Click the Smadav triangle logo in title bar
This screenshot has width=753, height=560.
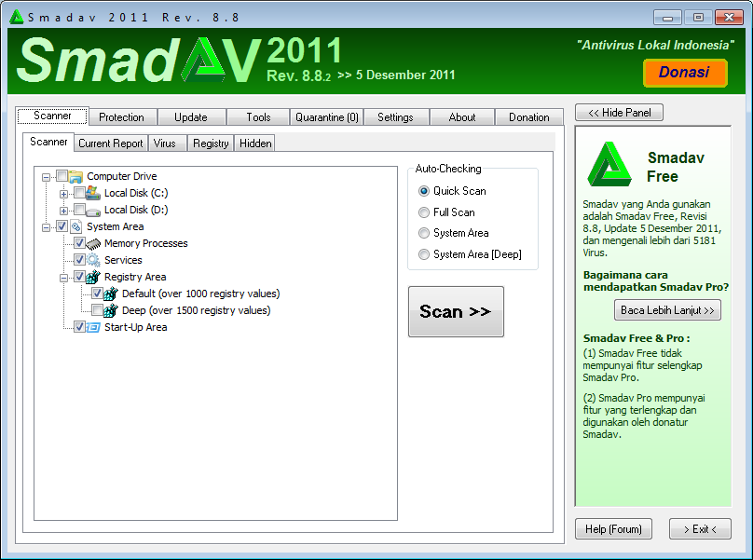[x=17, y=17]
